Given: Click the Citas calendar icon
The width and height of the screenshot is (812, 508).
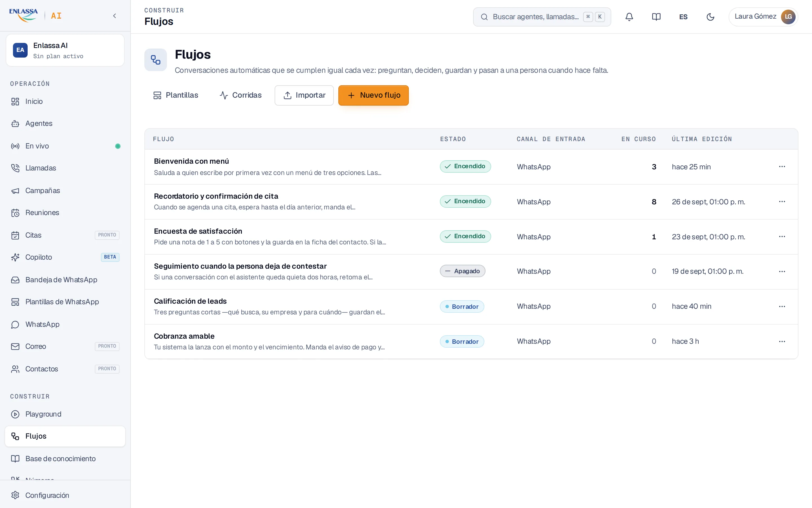Looking at the screenshot, I should [15, 235].
